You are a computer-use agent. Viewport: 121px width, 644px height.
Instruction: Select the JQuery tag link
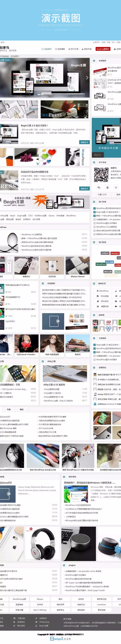point(52,215)
